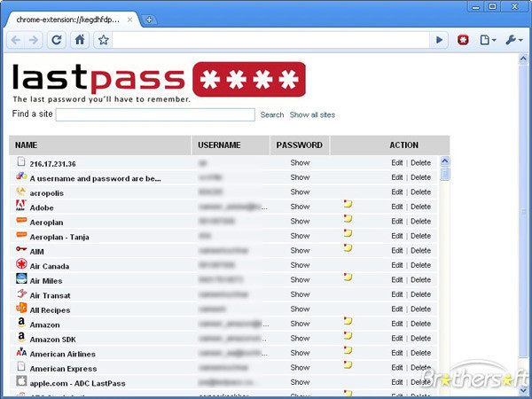Click the scrollbar up arrow in list
532x399 pixels.
445,161
